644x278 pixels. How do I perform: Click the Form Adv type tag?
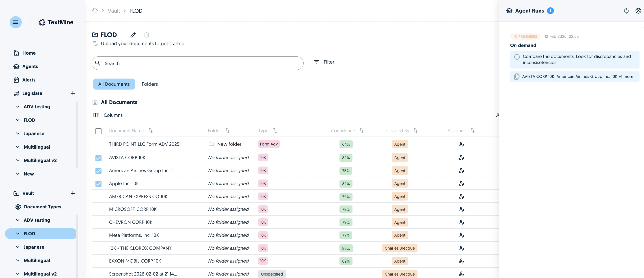click(269, 144)
